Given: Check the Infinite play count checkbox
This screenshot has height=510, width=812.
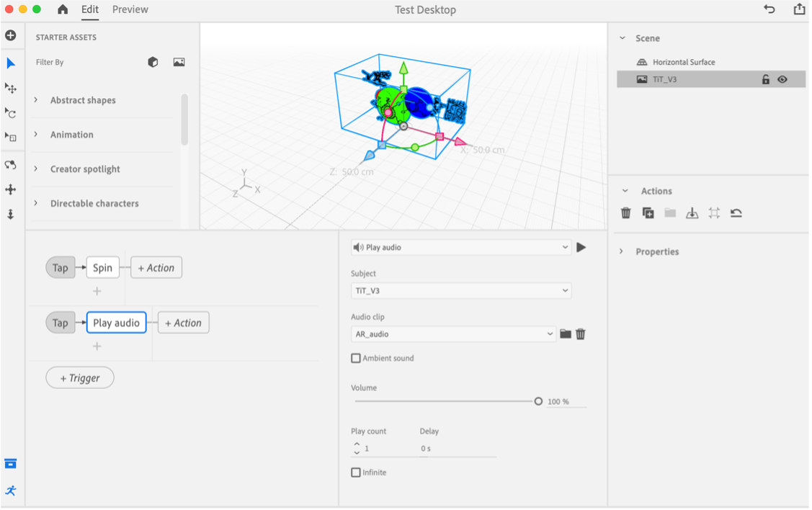Looking at the screenshot, I should point(355,472).
